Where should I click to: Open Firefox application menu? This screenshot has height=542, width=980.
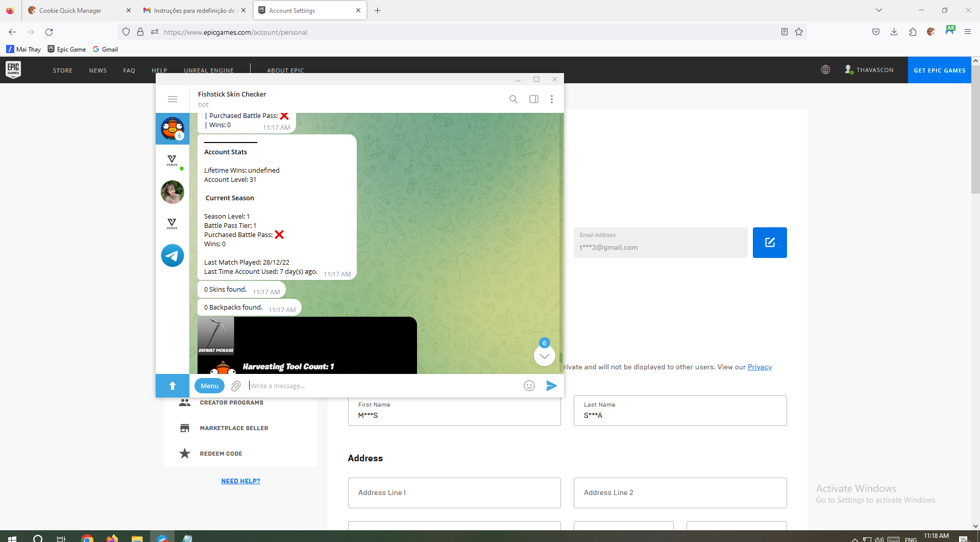[x=968, y=32]
